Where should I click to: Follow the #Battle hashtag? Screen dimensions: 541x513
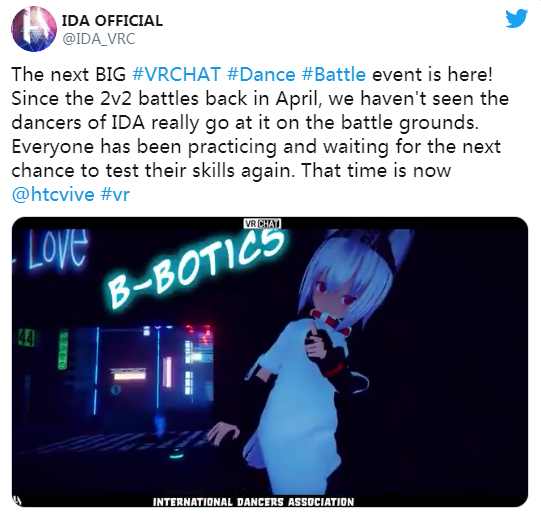point(334,74)
